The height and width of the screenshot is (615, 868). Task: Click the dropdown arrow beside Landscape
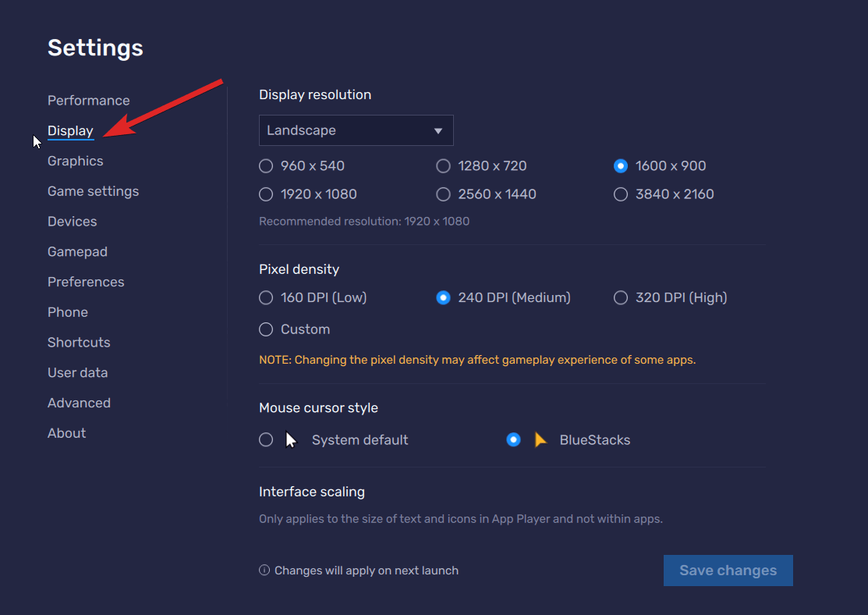[x=438, y=131]
